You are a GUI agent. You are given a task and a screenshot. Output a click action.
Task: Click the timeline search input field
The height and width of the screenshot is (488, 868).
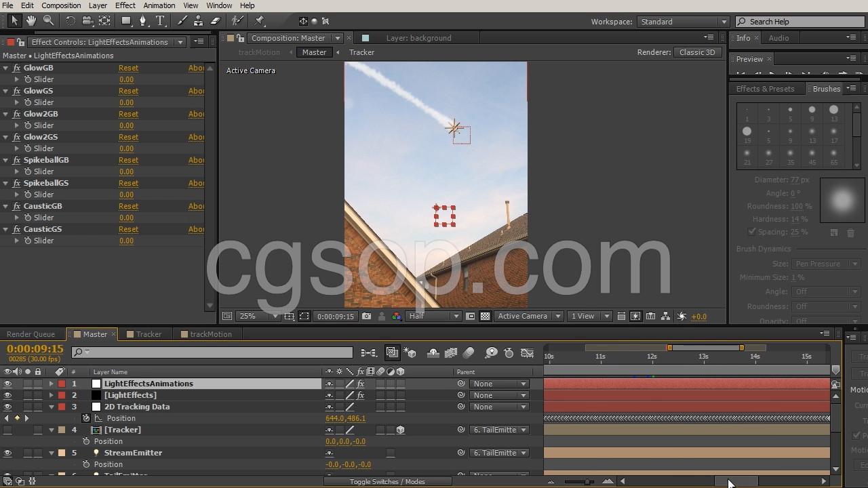click(x=212, y=352)
